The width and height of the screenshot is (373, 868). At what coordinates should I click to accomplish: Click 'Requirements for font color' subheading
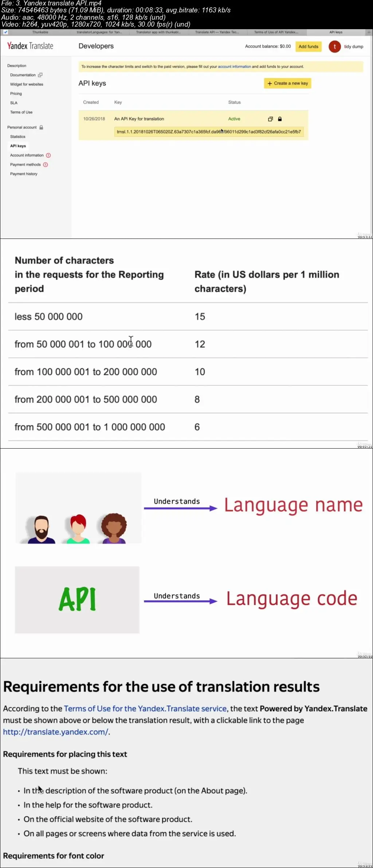(54, 856)
